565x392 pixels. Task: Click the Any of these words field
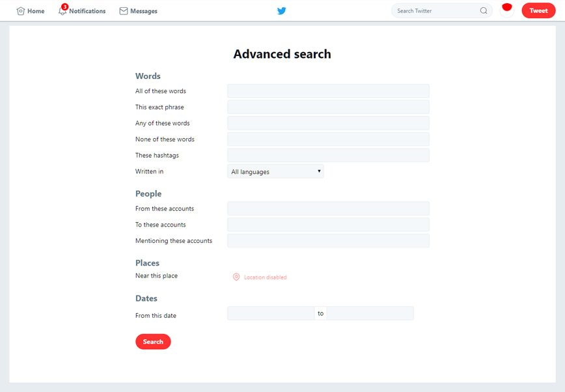click(328, 123)
